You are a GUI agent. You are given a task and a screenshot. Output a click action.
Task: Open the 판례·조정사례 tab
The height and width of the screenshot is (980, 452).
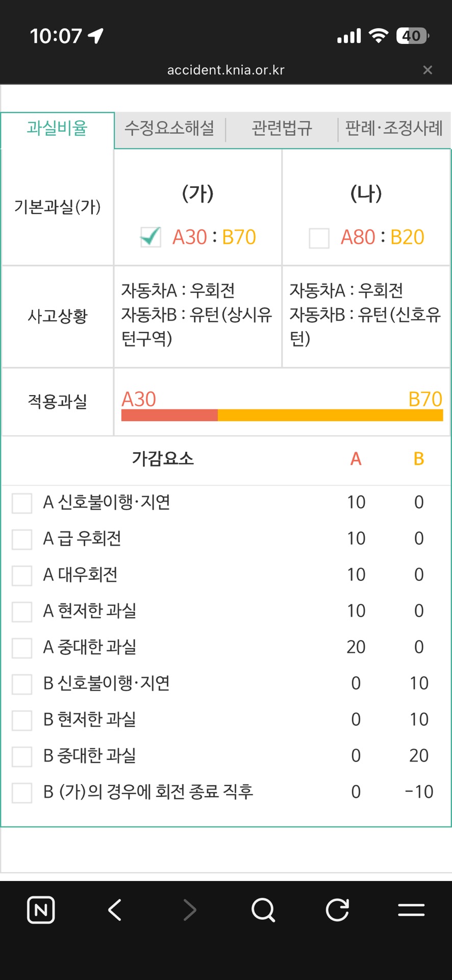coord(394,128)
